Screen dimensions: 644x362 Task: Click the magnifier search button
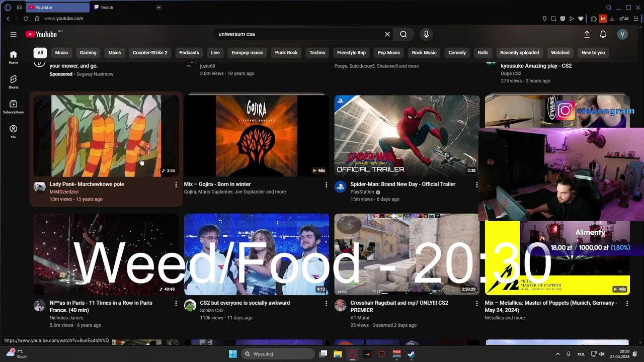click(x=404, y=34)
